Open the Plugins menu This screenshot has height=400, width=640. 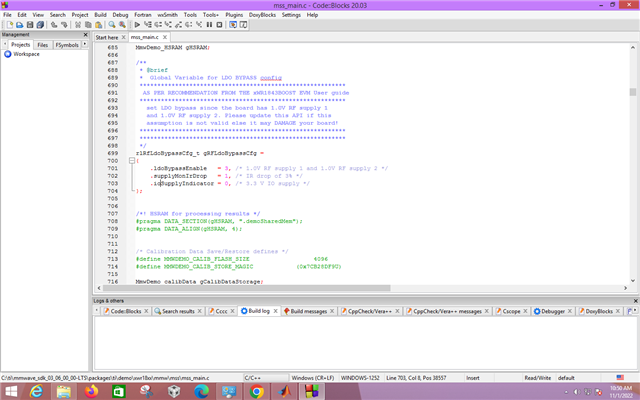click(234, 15)
